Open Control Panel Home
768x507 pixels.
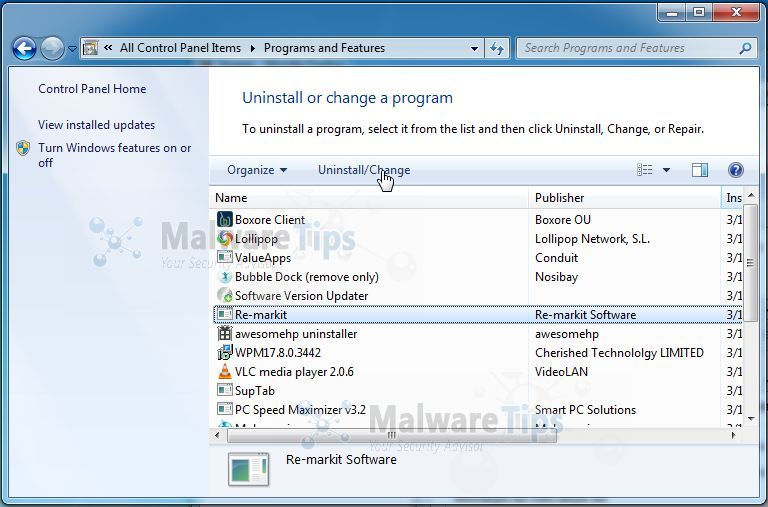click(x=92, y=89)
